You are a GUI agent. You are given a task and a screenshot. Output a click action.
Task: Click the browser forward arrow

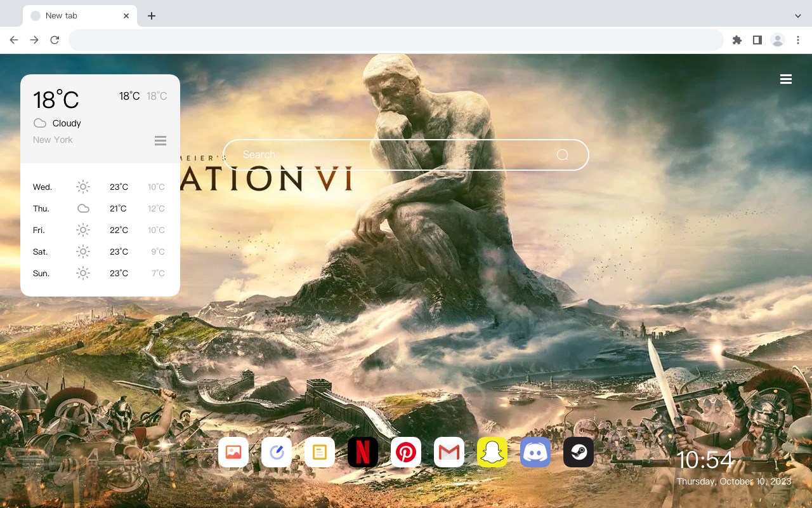34,40
